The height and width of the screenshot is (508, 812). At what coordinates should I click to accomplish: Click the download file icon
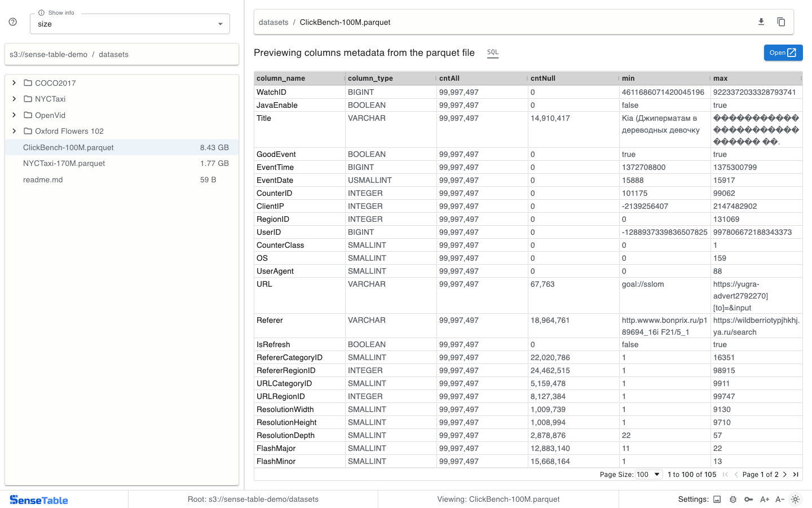[x=761, y=22]
